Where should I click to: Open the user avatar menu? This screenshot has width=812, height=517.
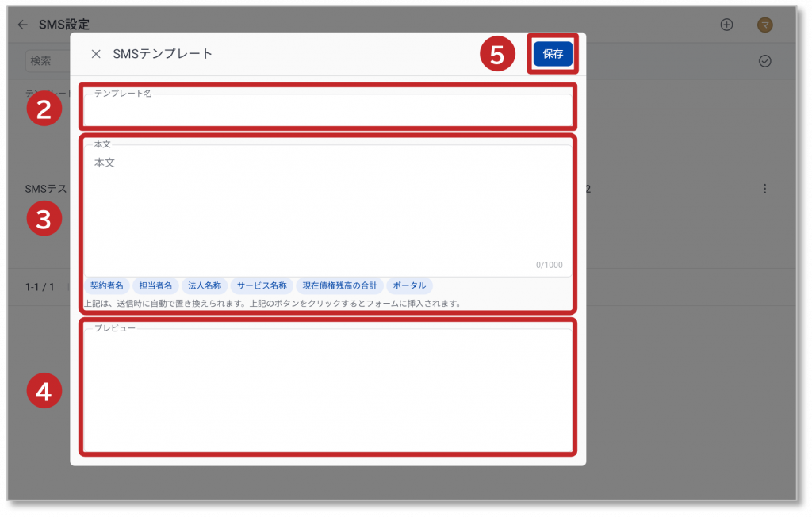click(x=765, y=25)
